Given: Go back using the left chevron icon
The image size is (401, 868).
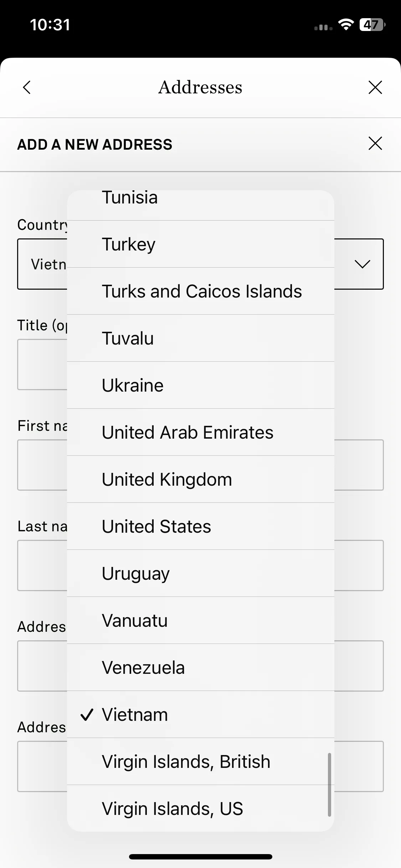Looking at the screenshot, I should [27, 87].
